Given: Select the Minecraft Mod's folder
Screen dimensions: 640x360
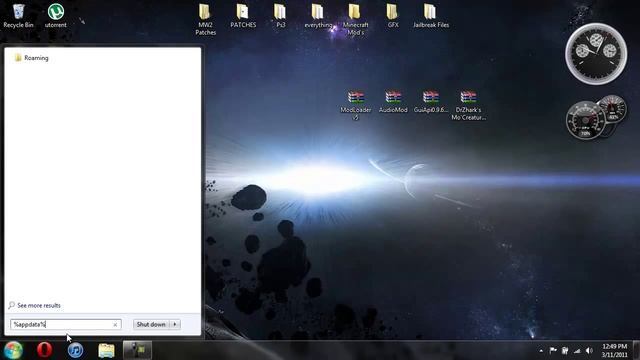Looking at the screenshot, I should [x=355, y=20].
